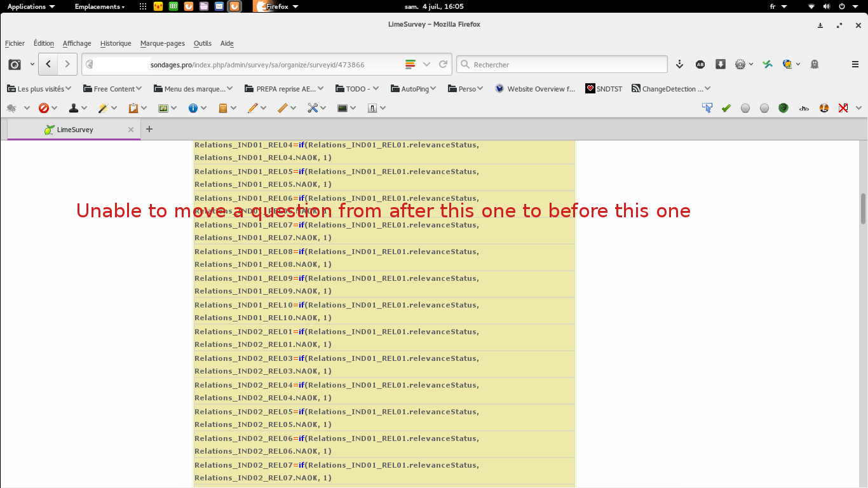Select the LimeSurvey tab
This screenshot has width=868, height=488.
[x=74, y=130]
